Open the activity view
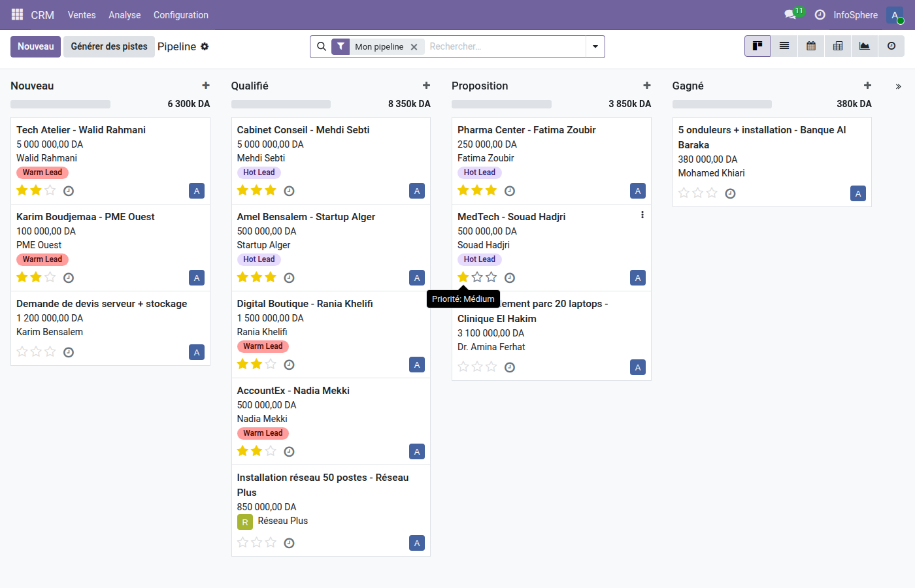 tap(891, 46)
